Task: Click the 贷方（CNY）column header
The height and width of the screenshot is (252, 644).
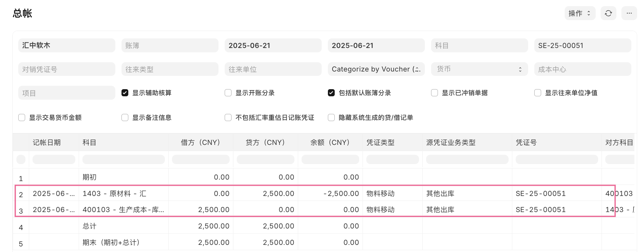Action: [266, 142]
